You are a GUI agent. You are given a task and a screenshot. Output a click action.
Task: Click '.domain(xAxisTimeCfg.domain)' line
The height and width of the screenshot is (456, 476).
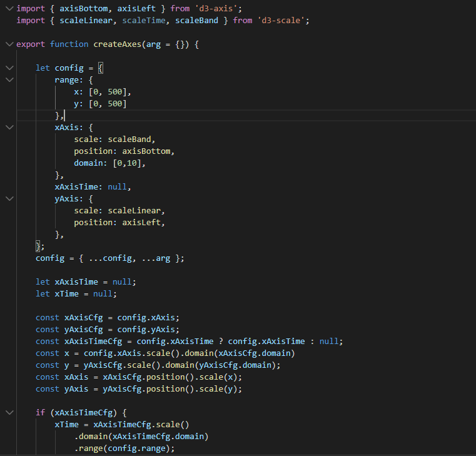point(141,436)
